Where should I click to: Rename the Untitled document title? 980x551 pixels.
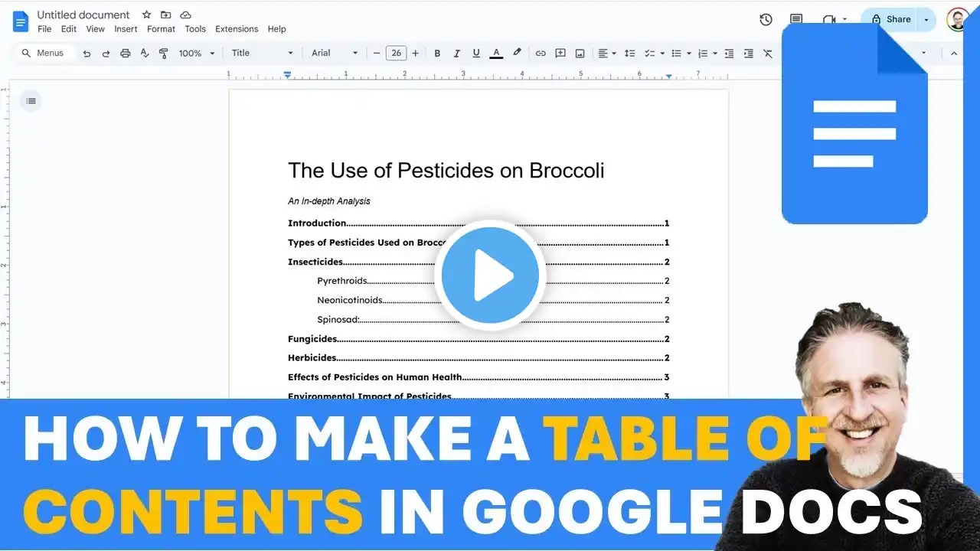pos(83,15)
